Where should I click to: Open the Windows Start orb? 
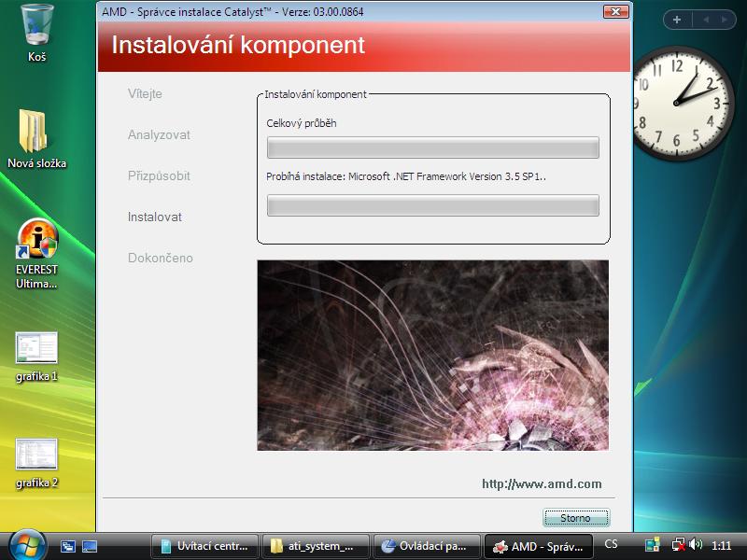coord(27,546)
